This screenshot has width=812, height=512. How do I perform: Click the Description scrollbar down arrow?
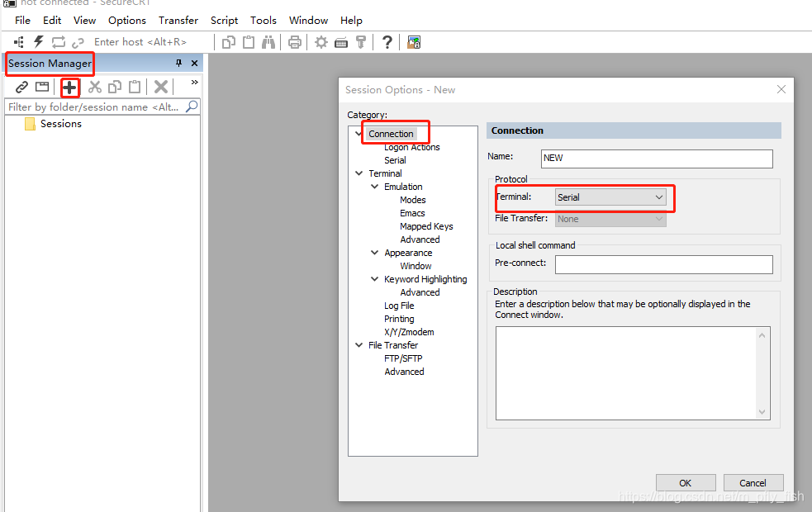762,411
